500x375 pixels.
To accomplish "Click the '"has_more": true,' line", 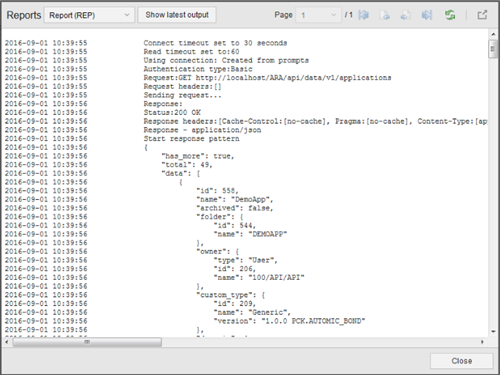I will (198, 156).
